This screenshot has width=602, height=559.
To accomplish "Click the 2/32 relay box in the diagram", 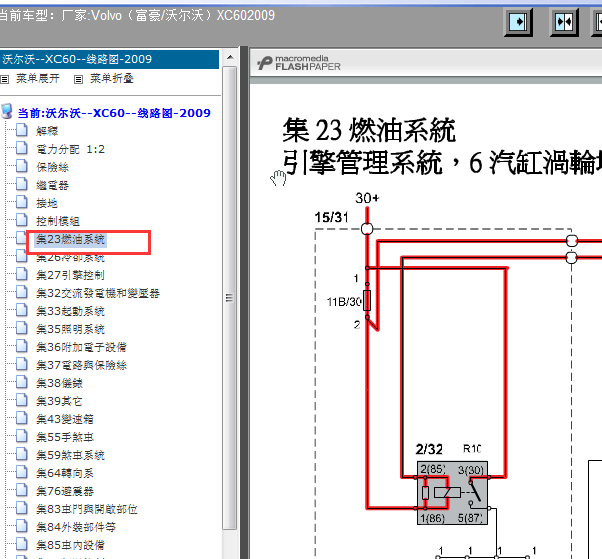I will (x=452, y=493).
